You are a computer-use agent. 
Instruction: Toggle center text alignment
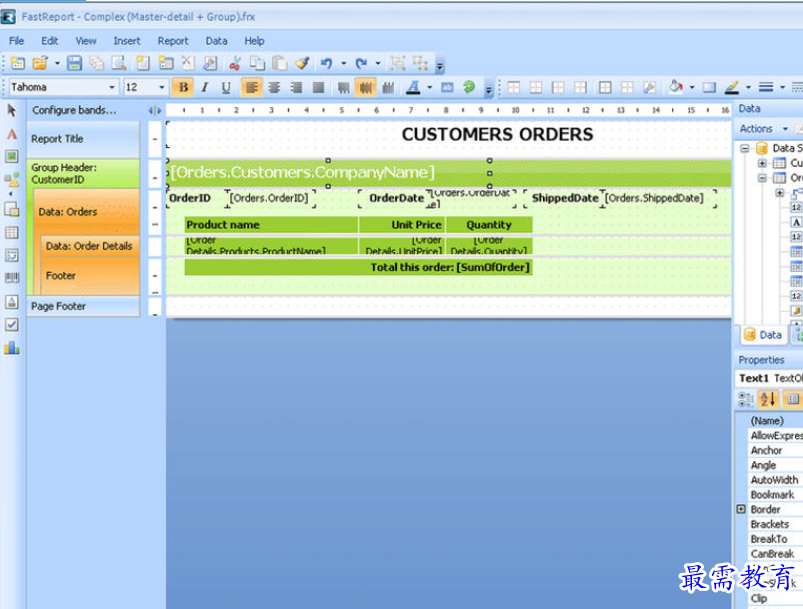coord(274,87)
